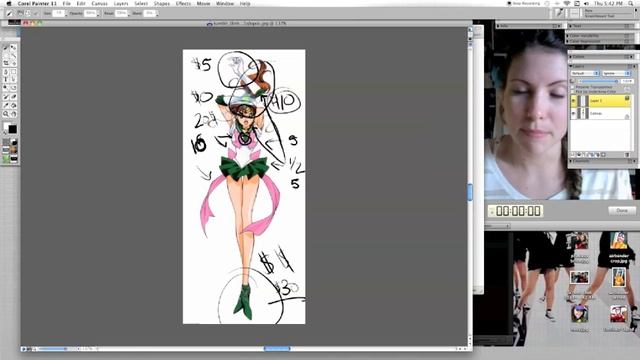Open the Window menu
The image size is (640, 360).
click(225, 3)
